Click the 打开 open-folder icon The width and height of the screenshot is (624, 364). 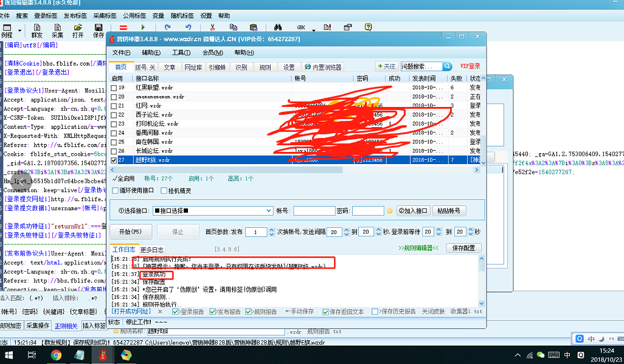tap(78, 28)
